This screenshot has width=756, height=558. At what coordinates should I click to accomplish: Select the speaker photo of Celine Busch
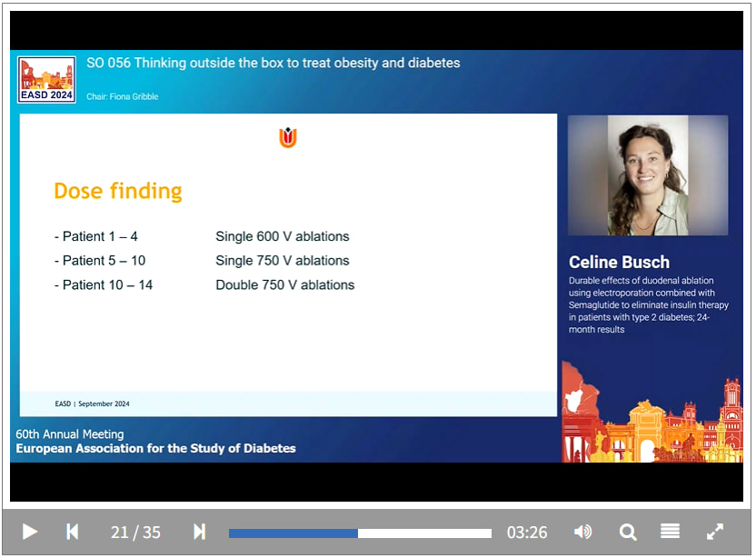click(648, 175)
